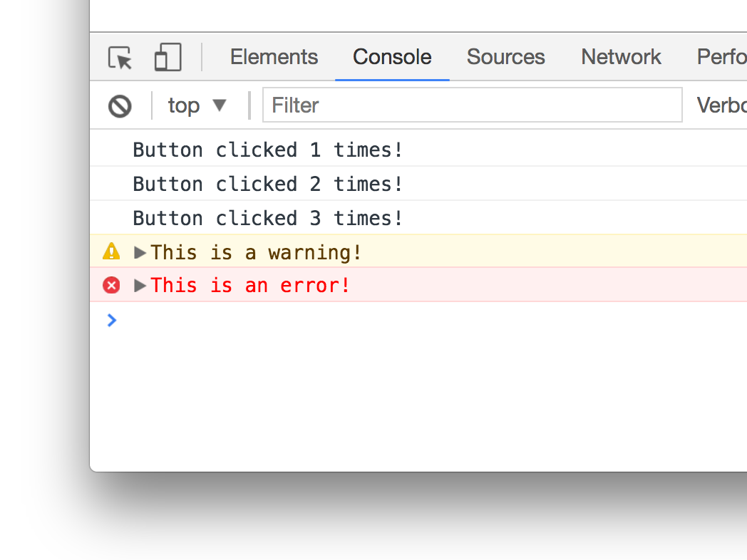Select the Console tab
This screenshot has width=747, height=560.
[x=391, y=57]
